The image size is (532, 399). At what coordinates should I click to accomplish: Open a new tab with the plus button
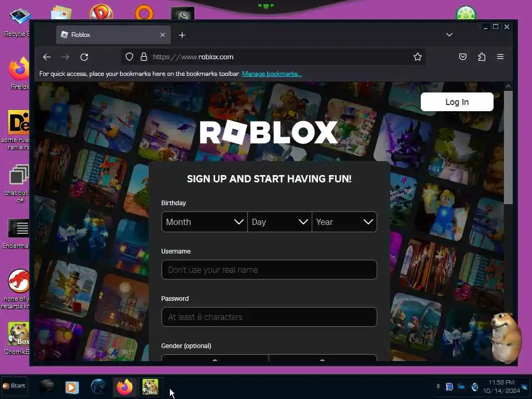(182, 35)
